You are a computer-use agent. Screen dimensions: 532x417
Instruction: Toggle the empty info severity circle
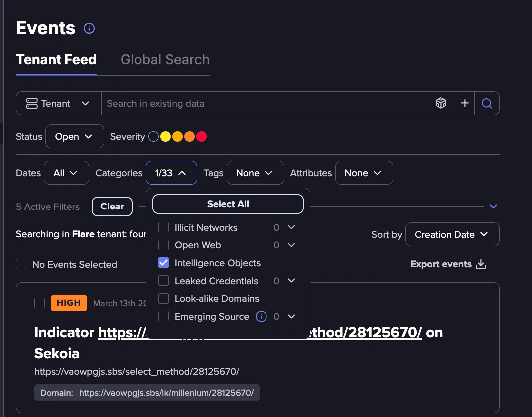(153, 136)
